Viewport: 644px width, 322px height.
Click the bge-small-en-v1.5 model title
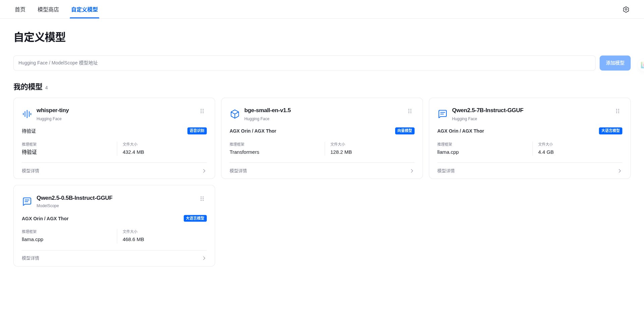pyautogui.click(x=268, y=110)
